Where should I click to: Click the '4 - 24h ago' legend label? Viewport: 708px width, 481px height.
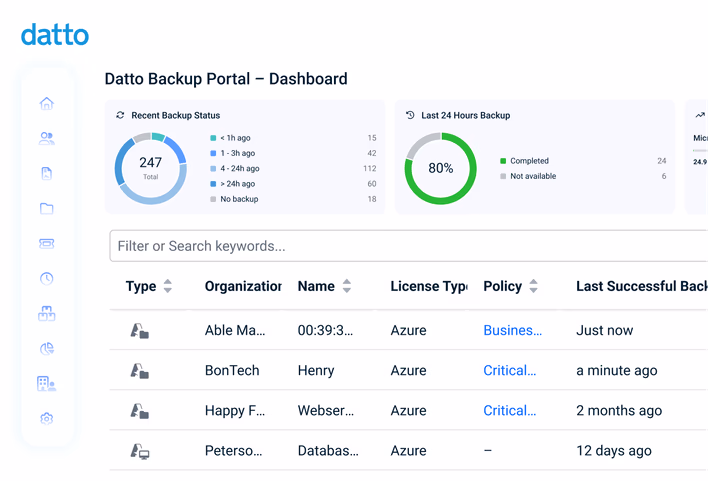(240, 168)
